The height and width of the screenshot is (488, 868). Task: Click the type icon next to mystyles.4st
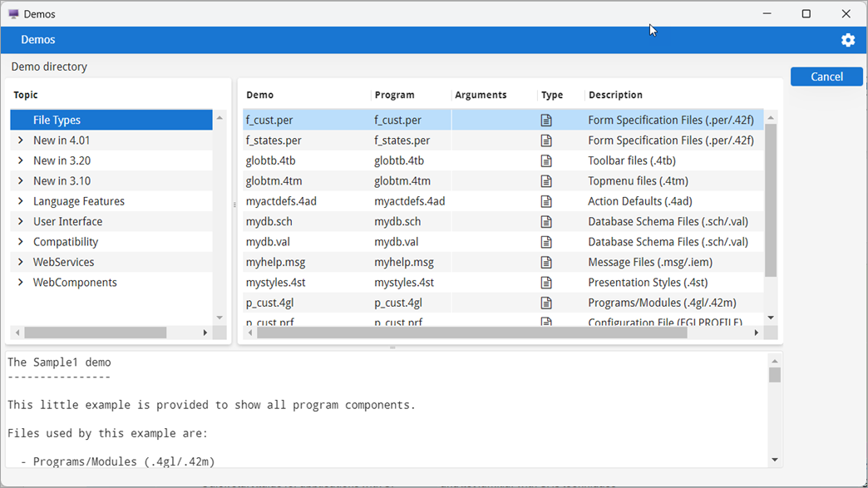click(x=547, y=282)
